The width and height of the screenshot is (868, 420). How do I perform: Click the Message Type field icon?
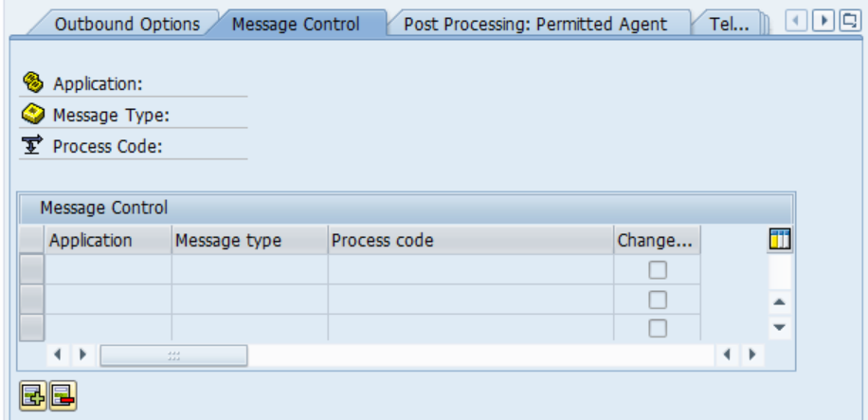tap(32, 116)
